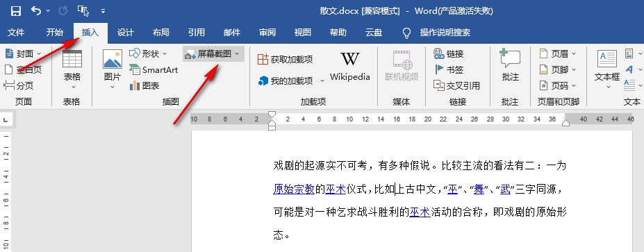
Task: Go to the 引用 tab
Action: [x=197, y=33]
